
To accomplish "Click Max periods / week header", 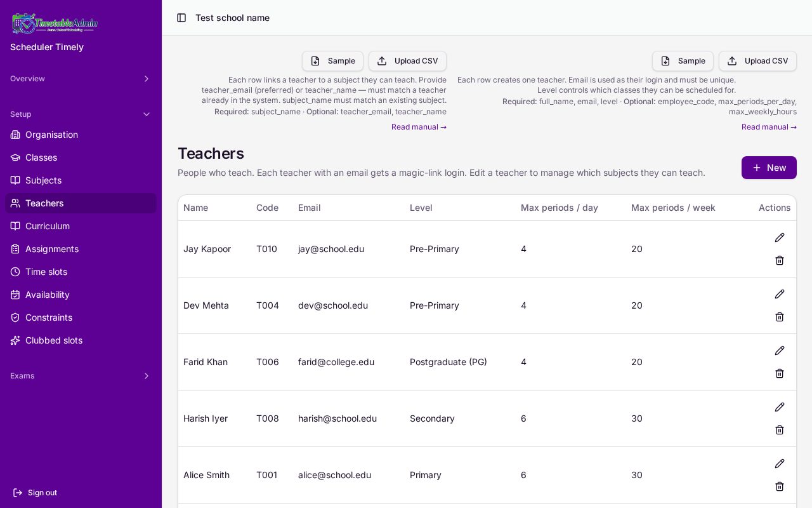I will pos(673,208).
